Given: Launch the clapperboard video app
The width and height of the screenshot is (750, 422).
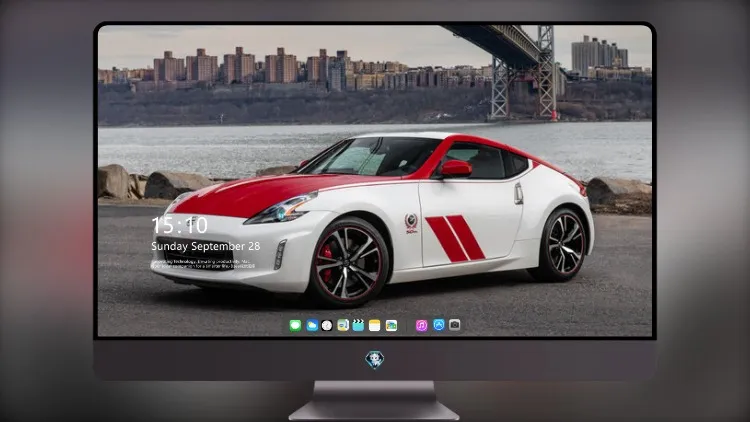Looking at the screenshot, I should pos(358,325).
